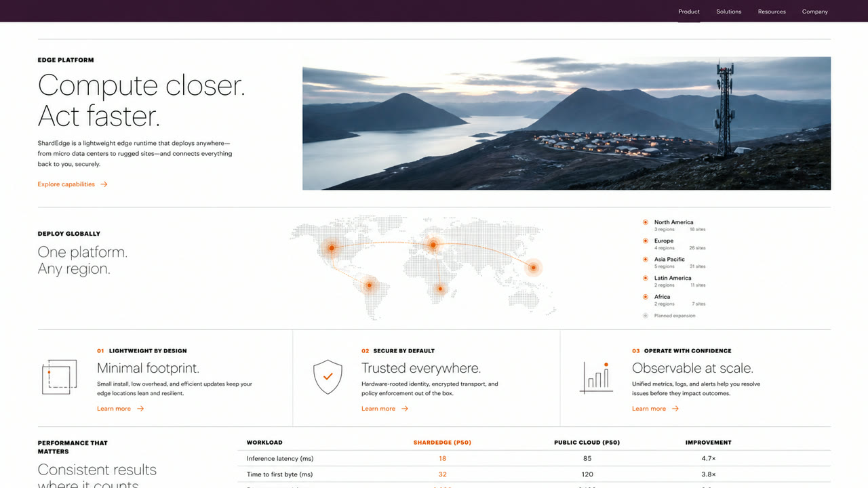Click the arrow beside Explore capabilities
Viewport: 868px width, 488px height.
pos(104,184)
